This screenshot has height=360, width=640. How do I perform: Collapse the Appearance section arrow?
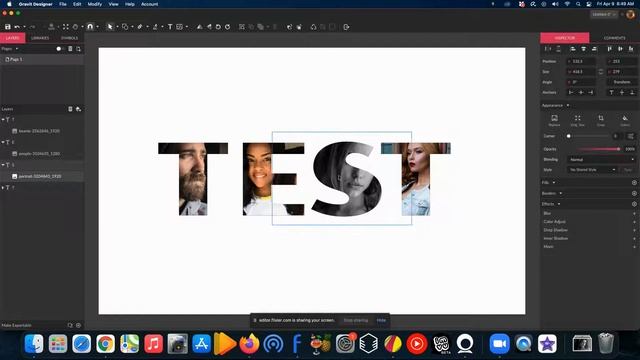click(568, 105)
